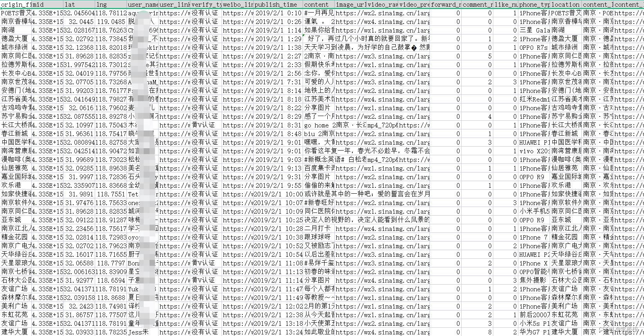
Task: Click 黄V认证 in the 长江大桥 row
Action: [206, 125]
